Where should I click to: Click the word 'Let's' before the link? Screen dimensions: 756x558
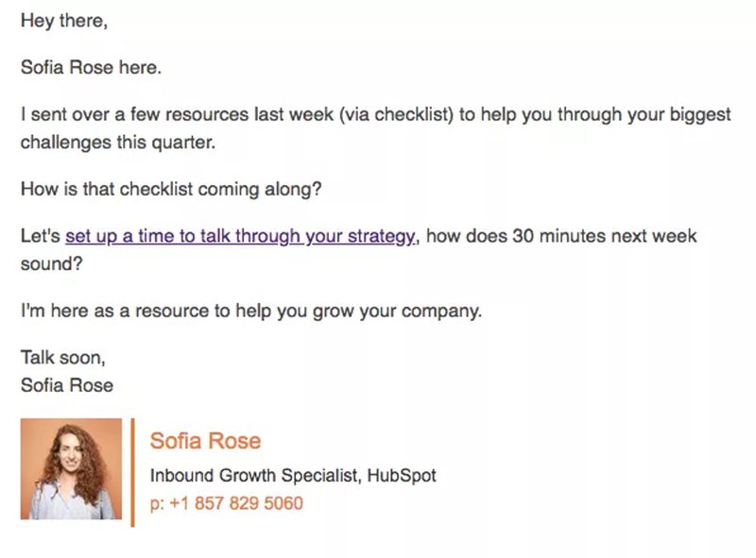coord(41,236)
